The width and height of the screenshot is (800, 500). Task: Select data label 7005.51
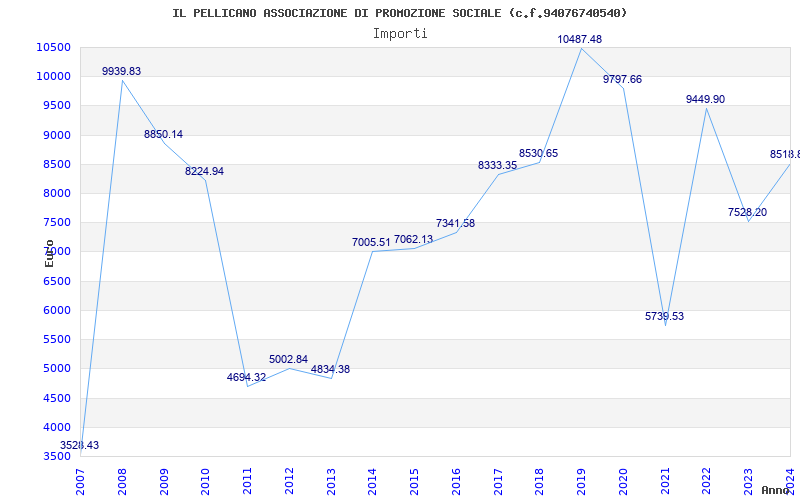[371, 242]
